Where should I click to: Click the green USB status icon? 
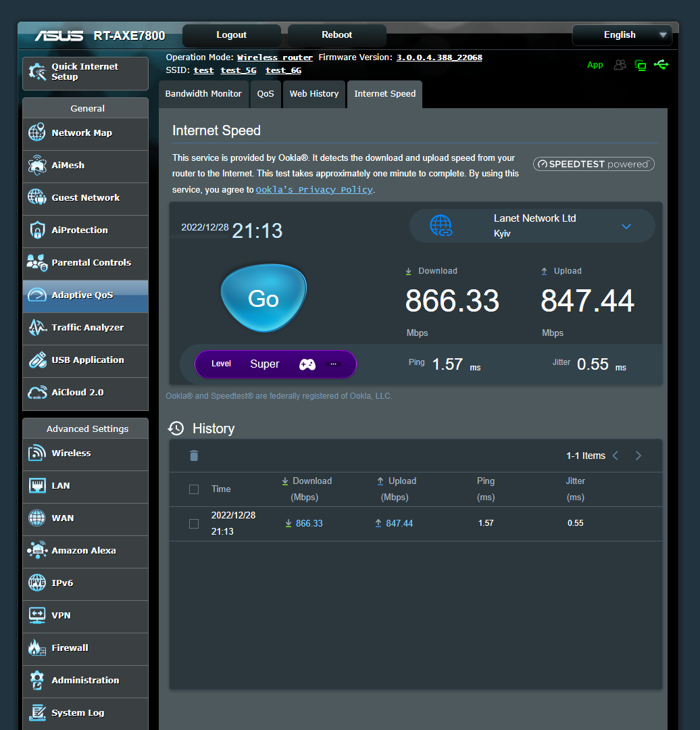pyautogui.click(x=661, y=65)
